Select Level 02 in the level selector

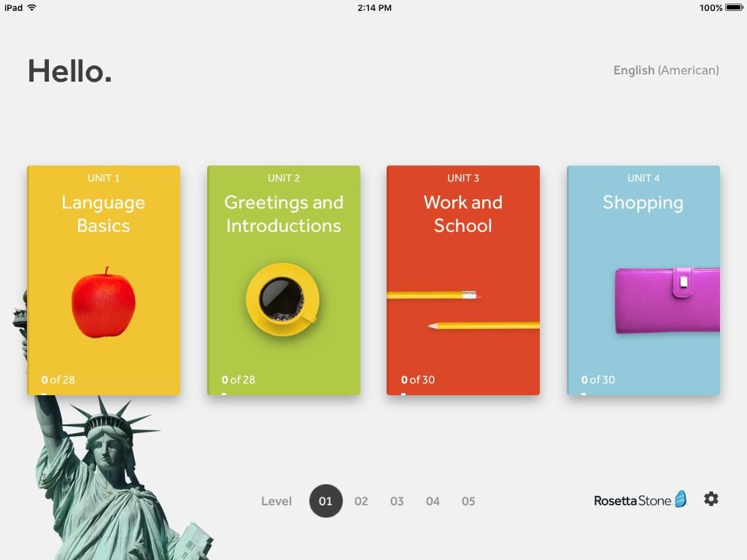click(361, 501)
